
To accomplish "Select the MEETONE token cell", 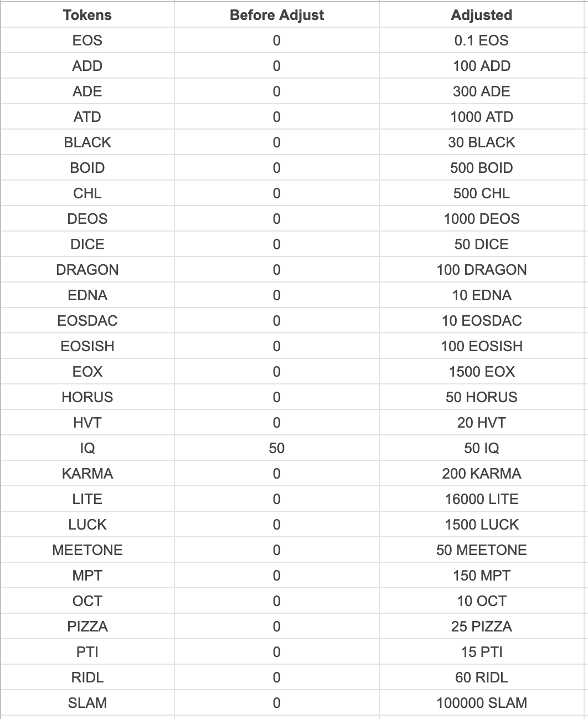I will [87, 550].
